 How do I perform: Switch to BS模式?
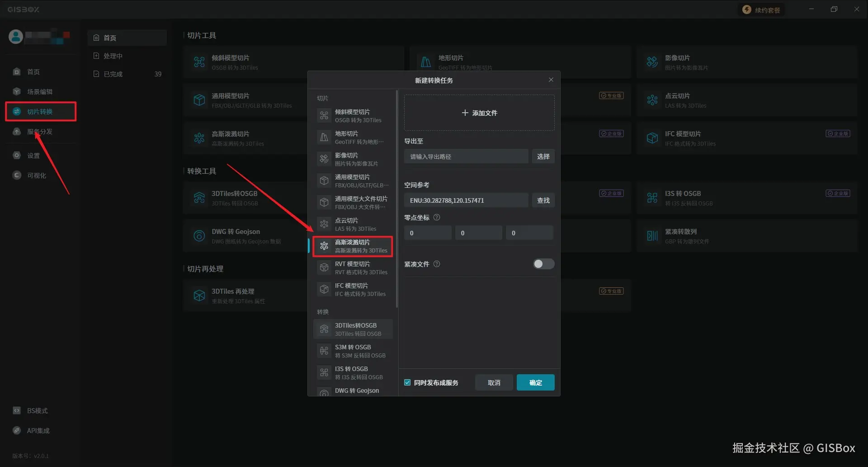[x=41, y=411]
